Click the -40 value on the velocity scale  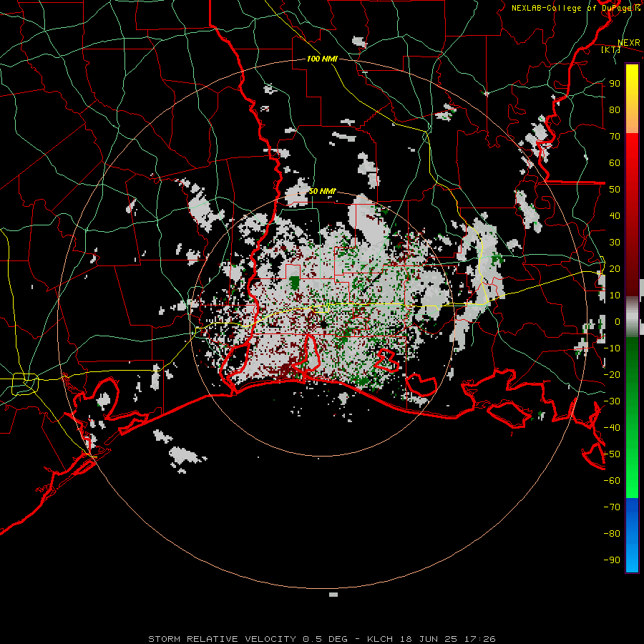pos(612,428)
